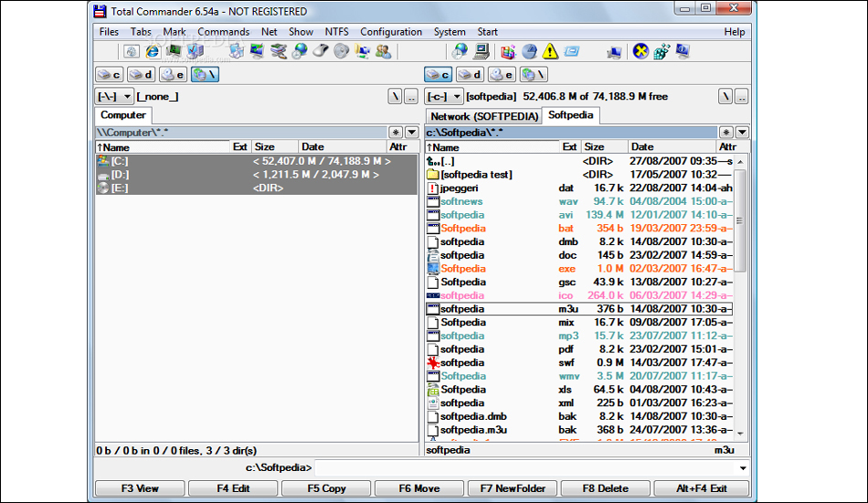This screenshot has height=503, width=868.
Task: Sort left panel by Size column
Action: [x=275, y=147]
